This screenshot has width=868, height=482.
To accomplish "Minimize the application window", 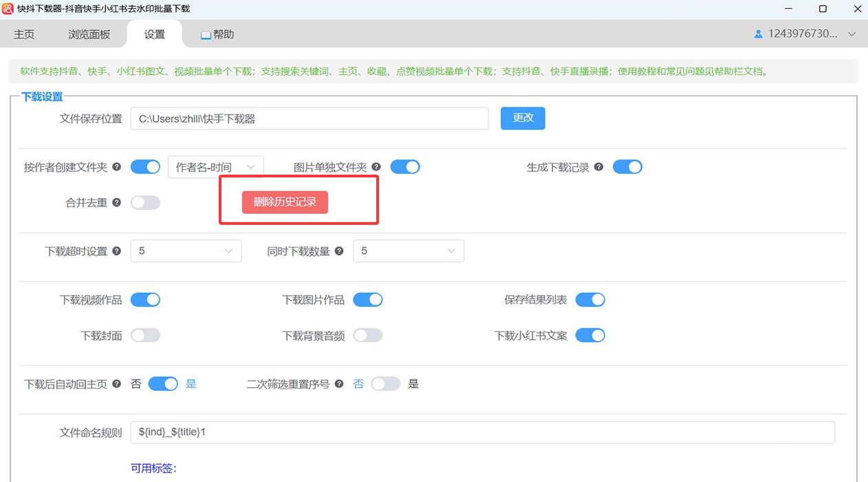I will pyautogui.click(x=788, y=9).
